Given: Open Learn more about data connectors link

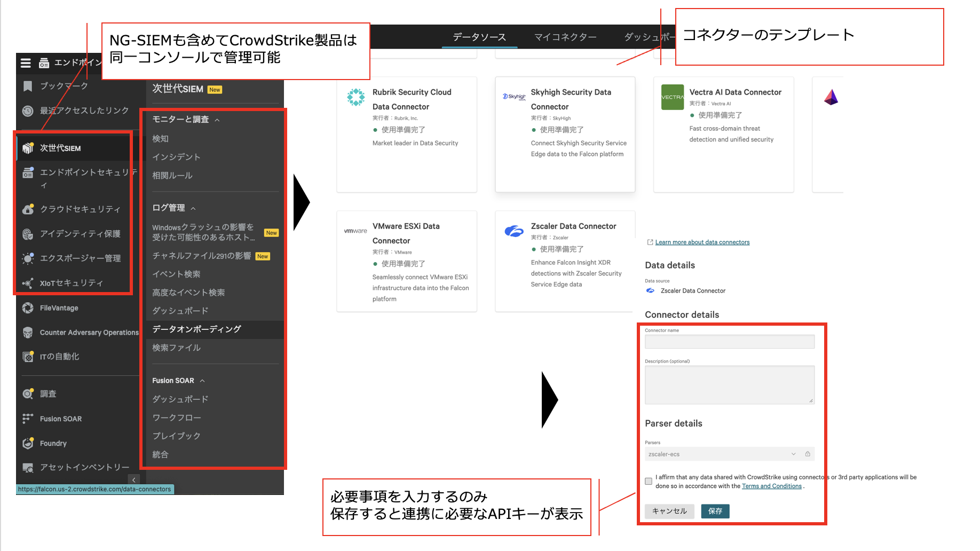Looking at the screenshot, I should click(x=702, y=242).
